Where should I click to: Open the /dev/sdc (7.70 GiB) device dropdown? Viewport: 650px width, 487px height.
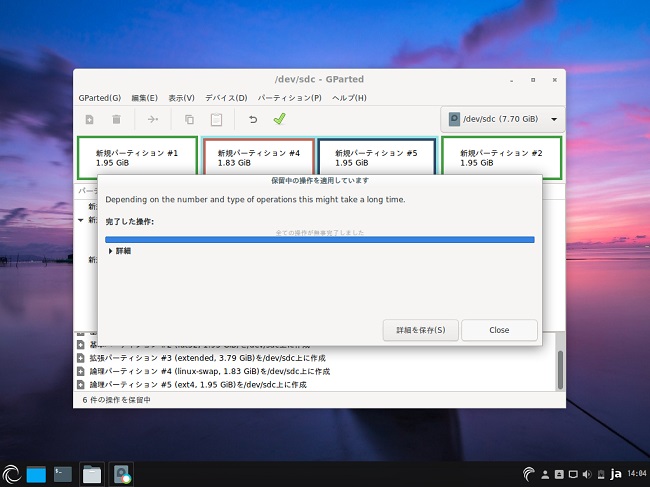point(503,119)
